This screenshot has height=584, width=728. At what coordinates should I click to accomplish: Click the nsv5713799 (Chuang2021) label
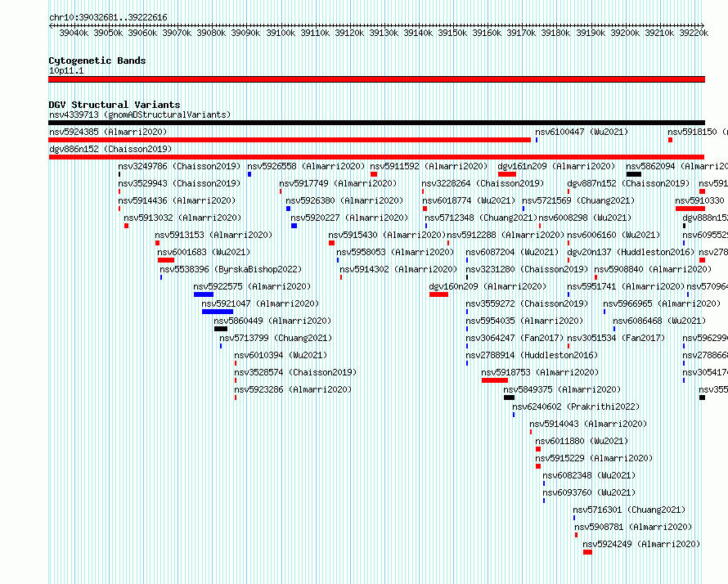[x=276, y=338]
